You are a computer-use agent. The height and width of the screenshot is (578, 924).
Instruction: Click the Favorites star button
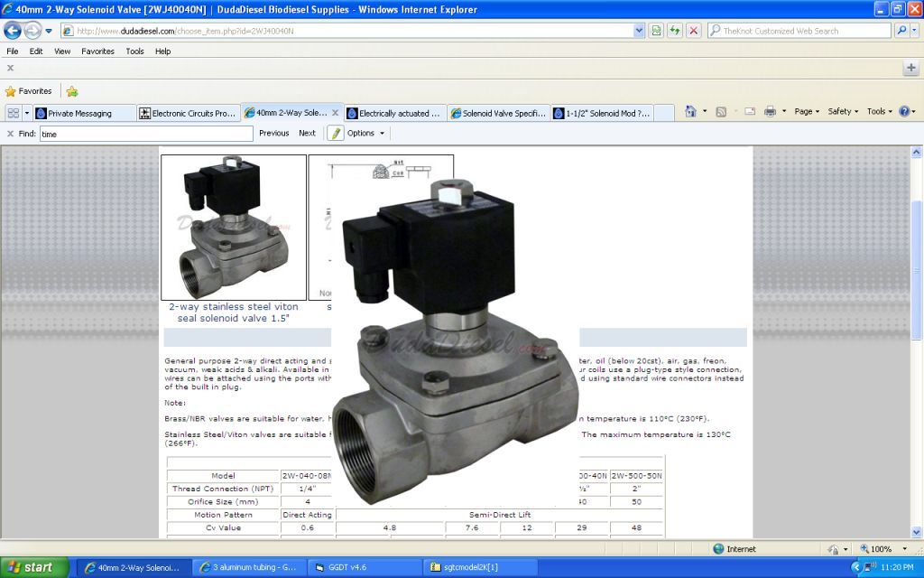[x=29, y=91]
